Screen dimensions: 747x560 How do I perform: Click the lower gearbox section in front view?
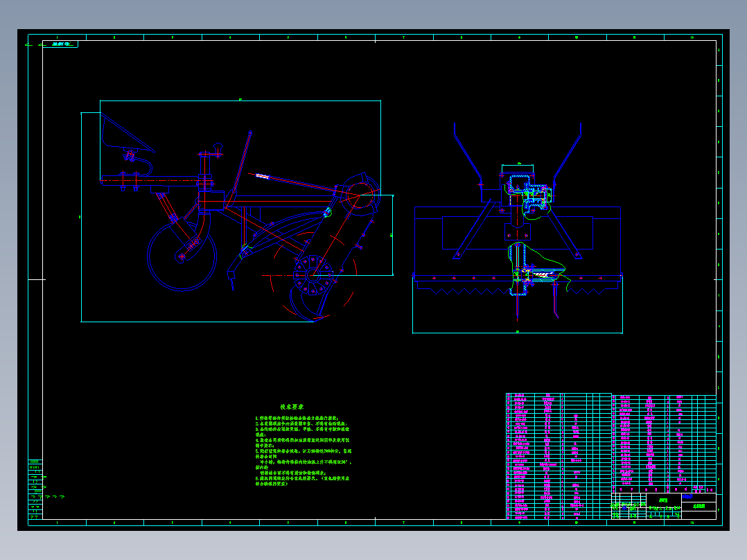pos(537,270)
